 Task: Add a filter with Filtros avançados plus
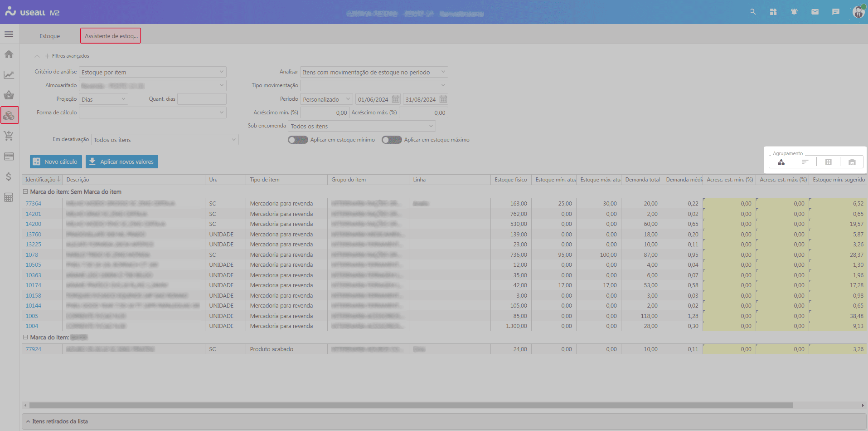tap(47, 56)
